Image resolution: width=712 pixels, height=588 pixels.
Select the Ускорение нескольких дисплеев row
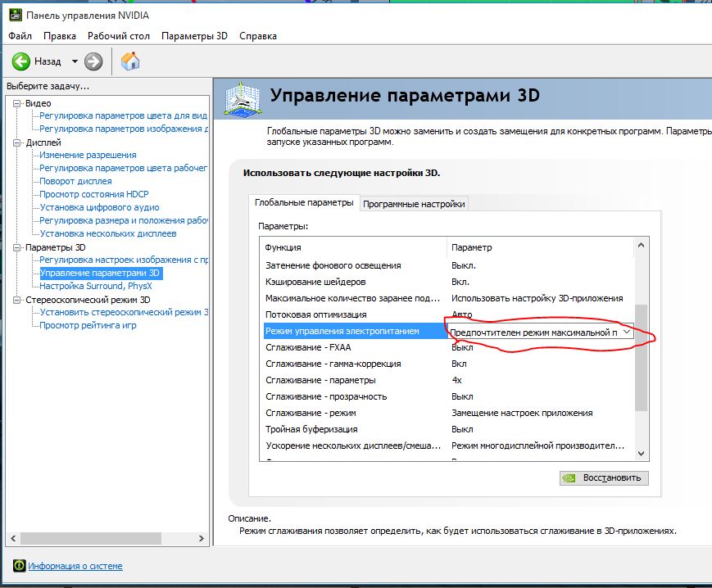447,446
